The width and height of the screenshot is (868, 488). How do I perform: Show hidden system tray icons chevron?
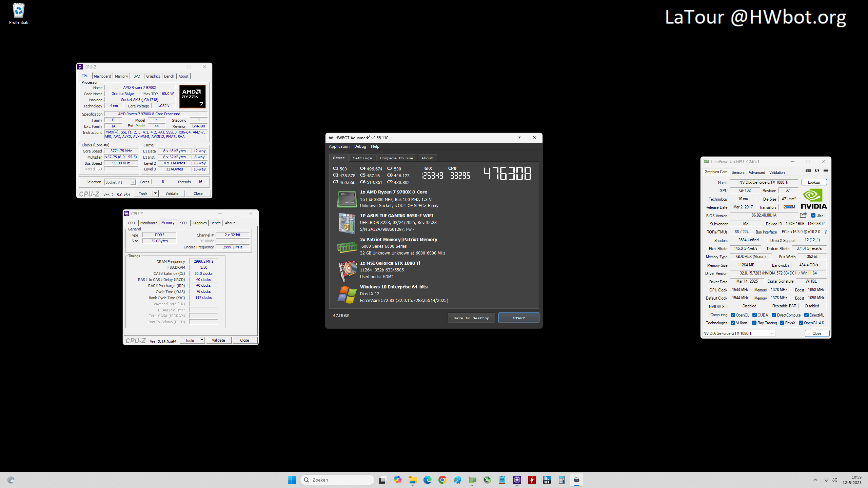[815, 480]
